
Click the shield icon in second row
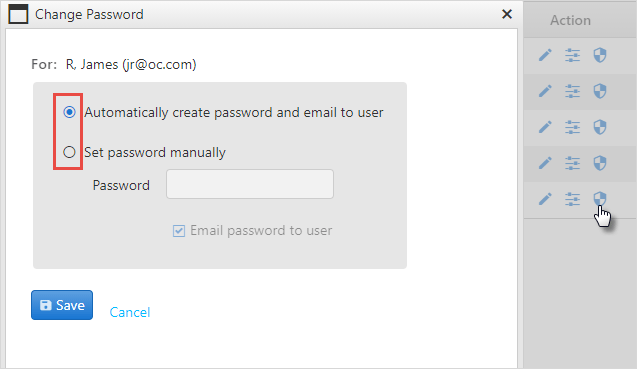point(600,91)
